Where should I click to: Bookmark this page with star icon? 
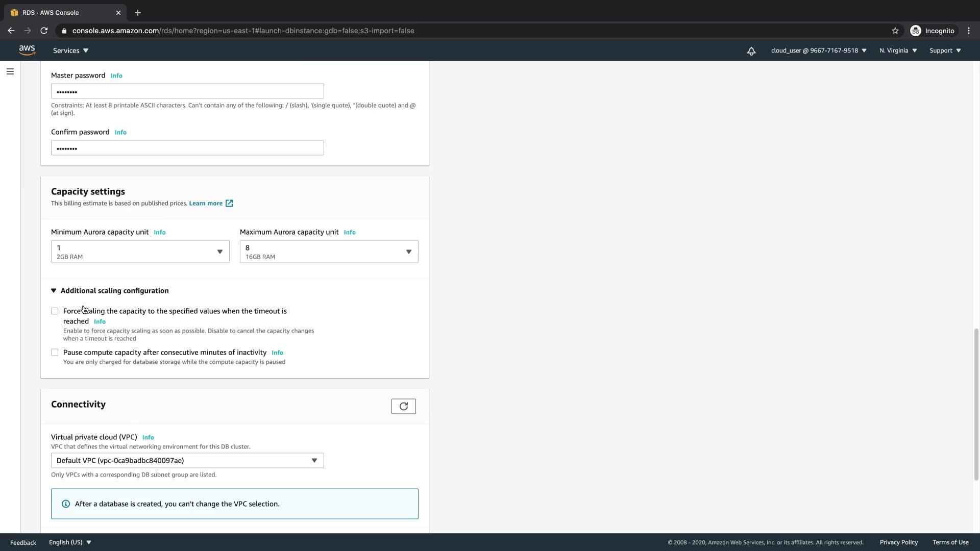click(x=895, y=31)
